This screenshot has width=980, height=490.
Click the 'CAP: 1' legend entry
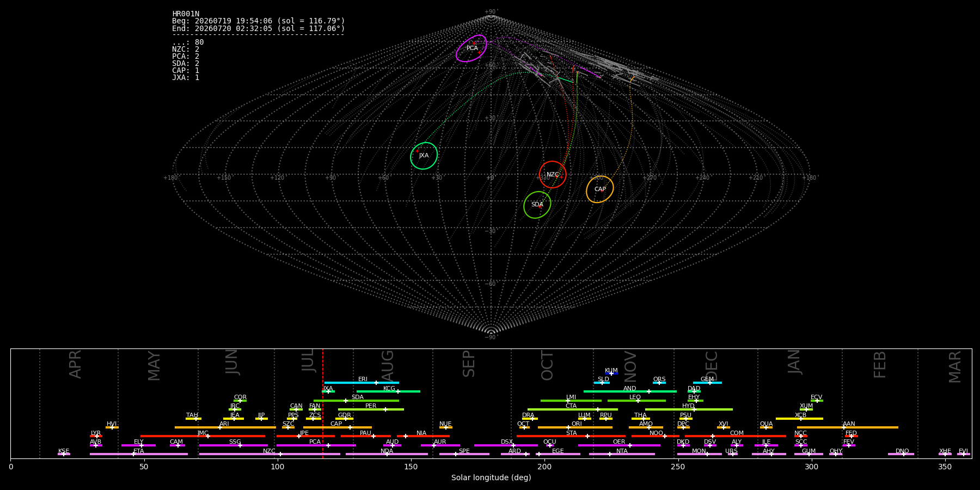[x=186, y=71]
